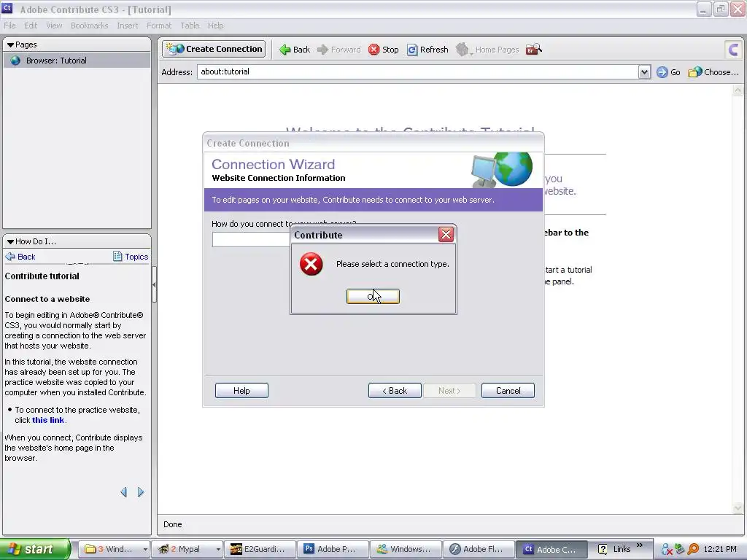Collapse the How Do I... panel

10,241
